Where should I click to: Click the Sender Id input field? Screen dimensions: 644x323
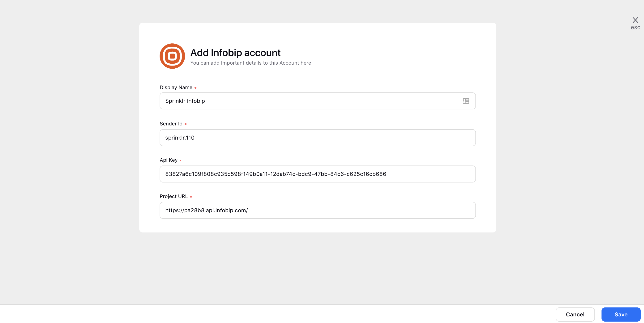(x=318, y=137)
